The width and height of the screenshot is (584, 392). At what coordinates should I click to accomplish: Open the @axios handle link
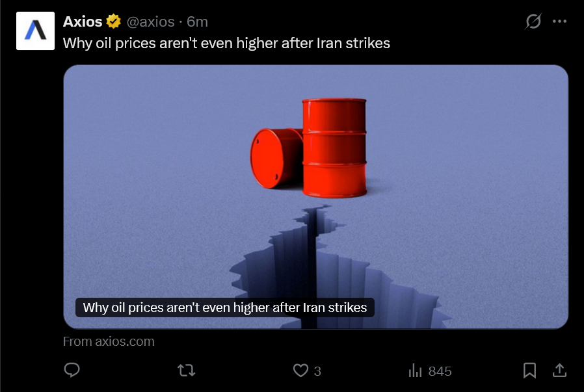tap(150, 22)
